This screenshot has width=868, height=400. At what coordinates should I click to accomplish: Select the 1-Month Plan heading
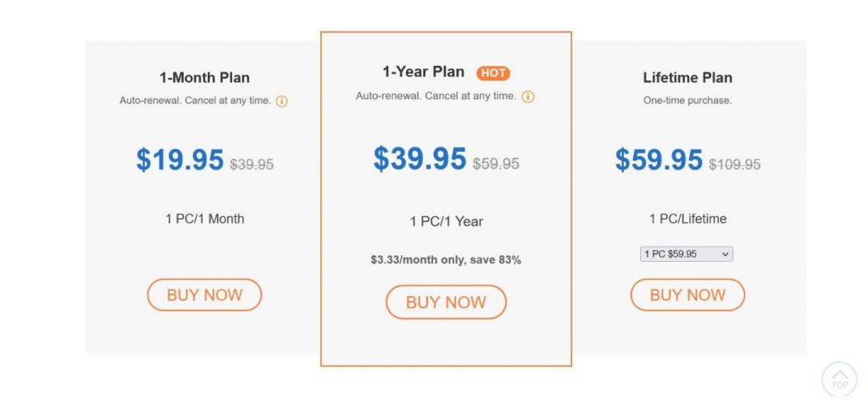[x=204, y=77]
